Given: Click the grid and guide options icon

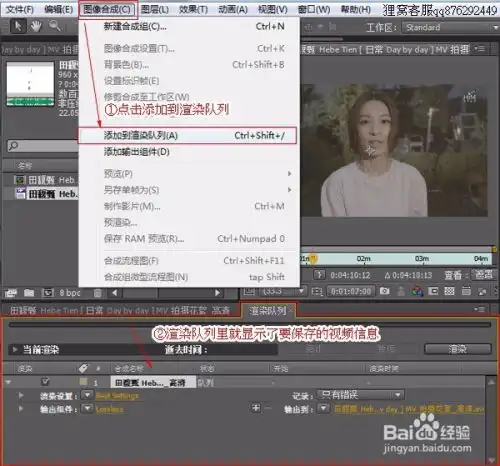Looking at the screenshot, I should 316,292.
